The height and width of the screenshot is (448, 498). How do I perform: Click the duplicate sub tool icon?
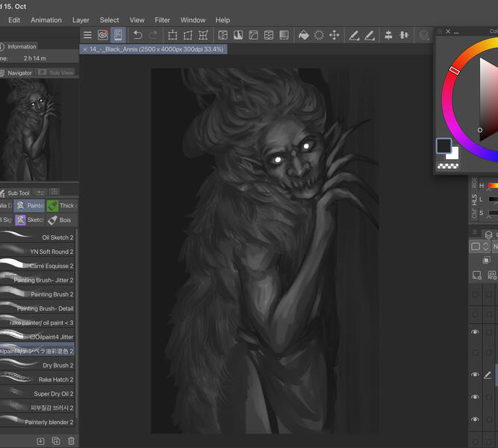[x=56, y=441]
